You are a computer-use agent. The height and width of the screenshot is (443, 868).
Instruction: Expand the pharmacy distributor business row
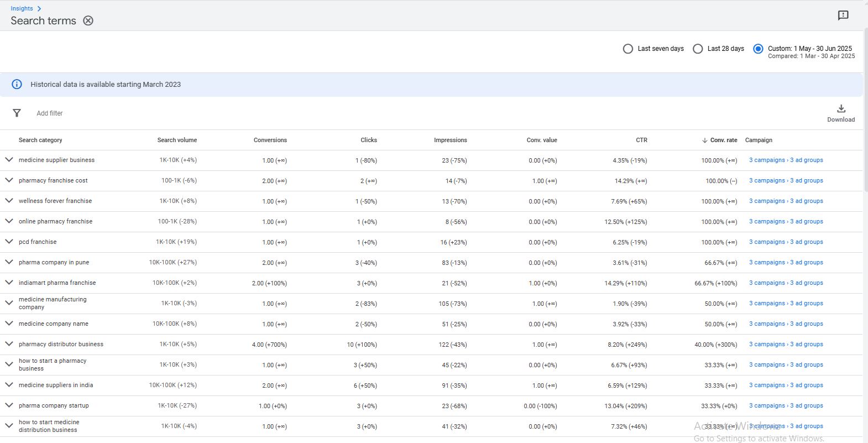click(x=9, y=344)
